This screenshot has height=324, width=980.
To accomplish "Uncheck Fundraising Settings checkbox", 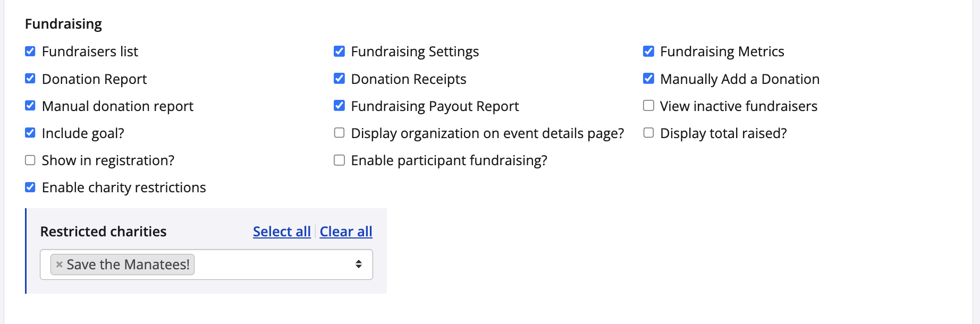I will tap(339, 52).
